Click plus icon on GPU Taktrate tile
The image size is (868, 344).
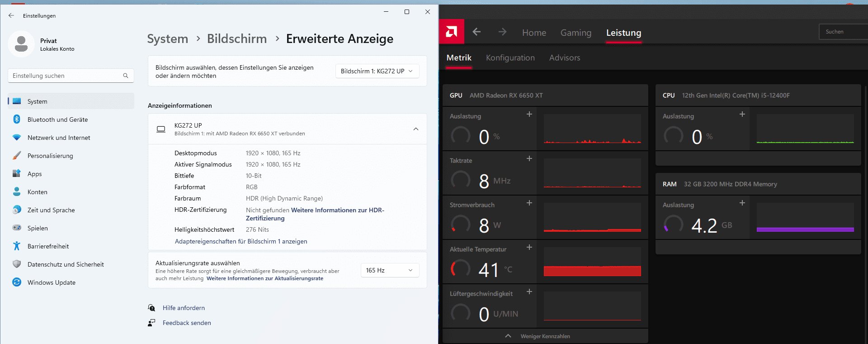coord(529,159)
